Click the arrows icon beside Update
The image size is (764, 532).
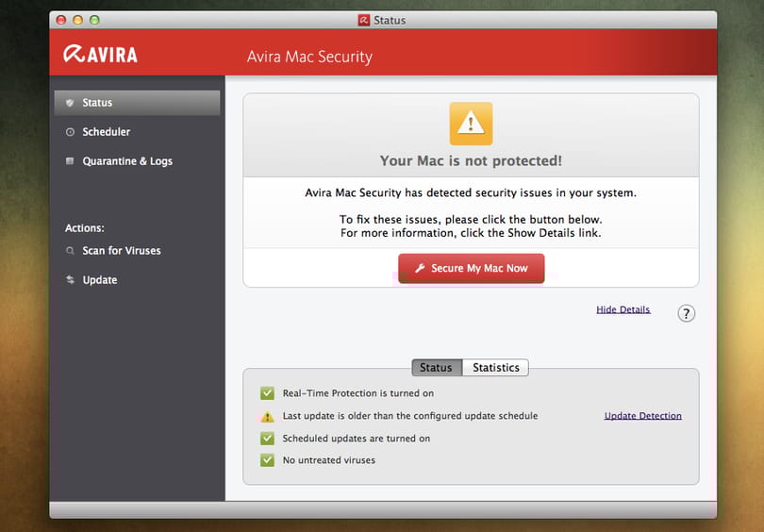[x=70, y=279]
